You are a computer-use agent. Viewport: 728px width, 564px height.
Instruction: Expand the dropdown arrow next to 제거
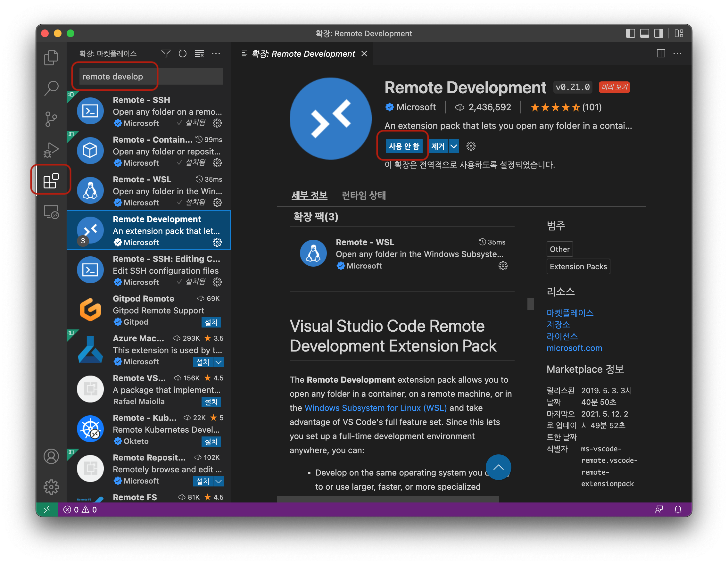454,146
